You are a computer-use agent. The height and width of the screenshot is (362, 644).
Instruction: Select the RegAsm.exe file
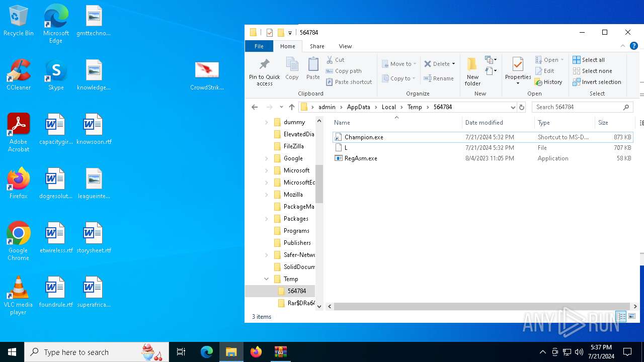click(482, 158)
